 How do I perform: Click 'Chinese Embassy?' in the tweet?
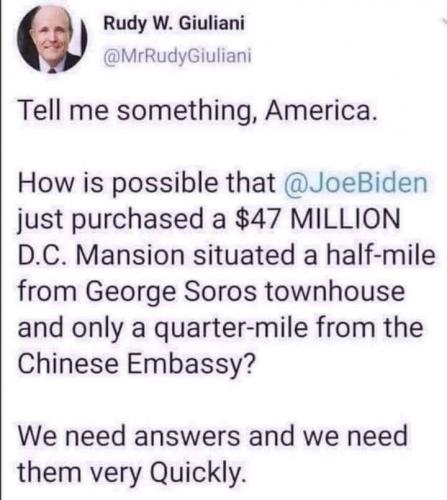(137, 365)
